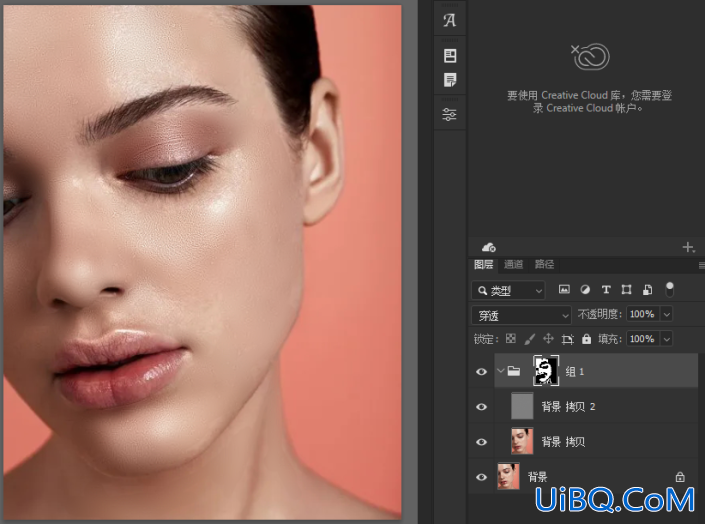Filter layers by type (T) kind
This screenshot has width=705, height=524.
606,289
